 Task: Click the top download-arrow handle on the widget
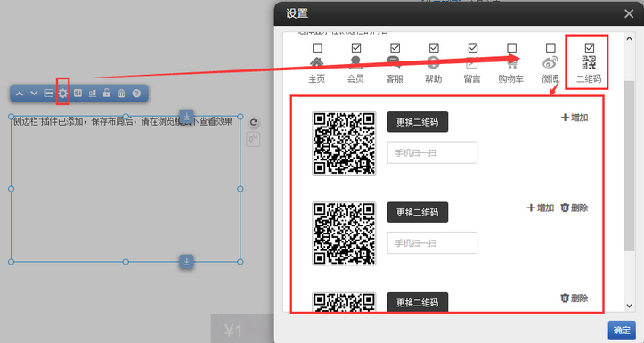pyautogui.click(x=186, y=116)
